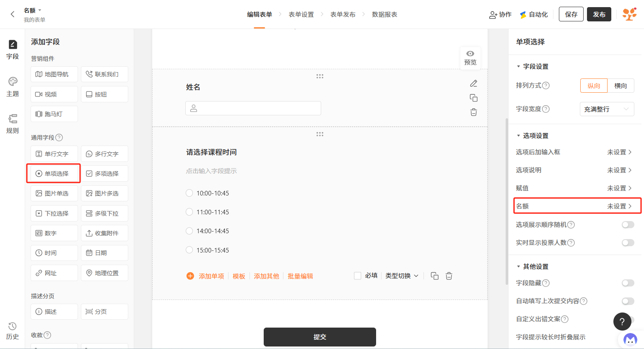Add a 单行文字 single-line text field
This screenshot has height=349, width=644.
(x=54, y=154)
